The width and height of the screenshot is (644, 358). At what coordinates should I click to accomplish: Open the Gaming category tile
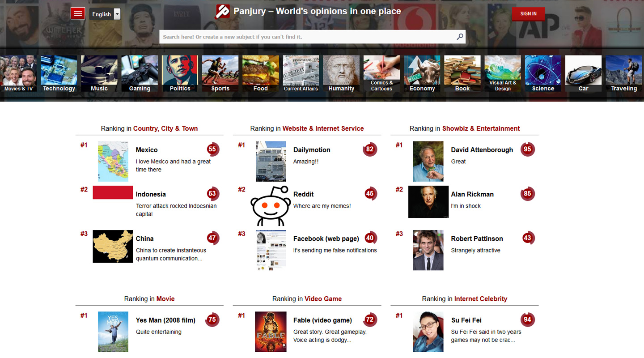[140, 73]
